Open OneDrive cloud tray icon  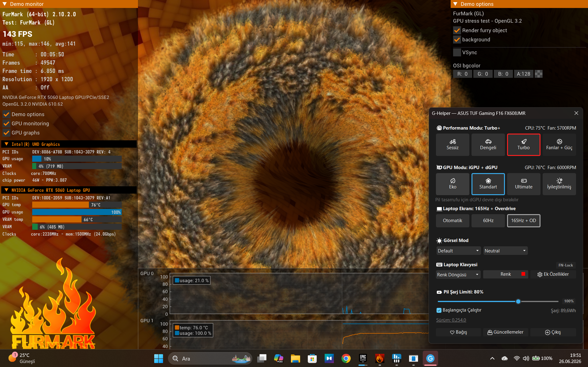click(505, 358)
